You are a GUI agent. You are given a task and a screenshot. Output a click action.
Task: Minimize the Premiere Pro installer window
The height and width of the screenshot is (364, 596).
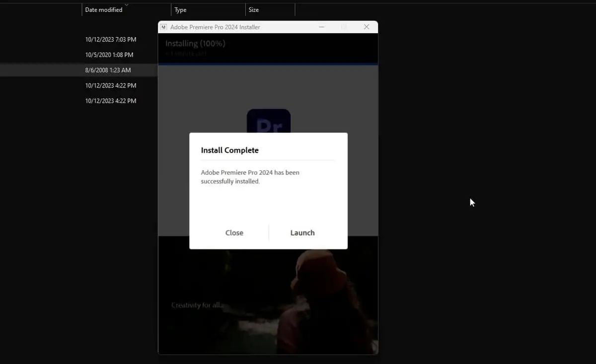[322, 27]
